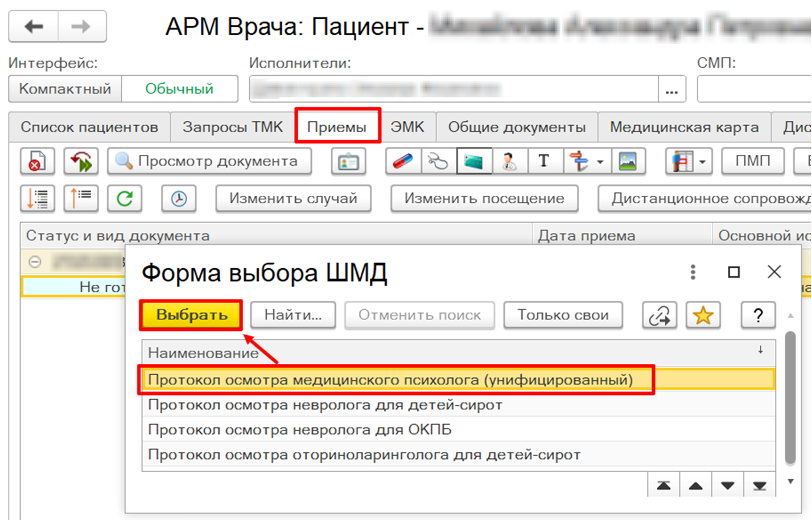The height and width of the screenshot is (521, 812).
Task: Switch interface to Компактный mode
Action: [x=65, y=89]
